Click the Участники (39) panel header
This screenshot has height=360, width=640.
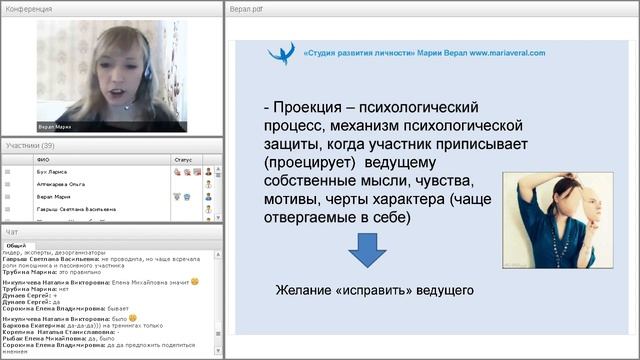112,146
